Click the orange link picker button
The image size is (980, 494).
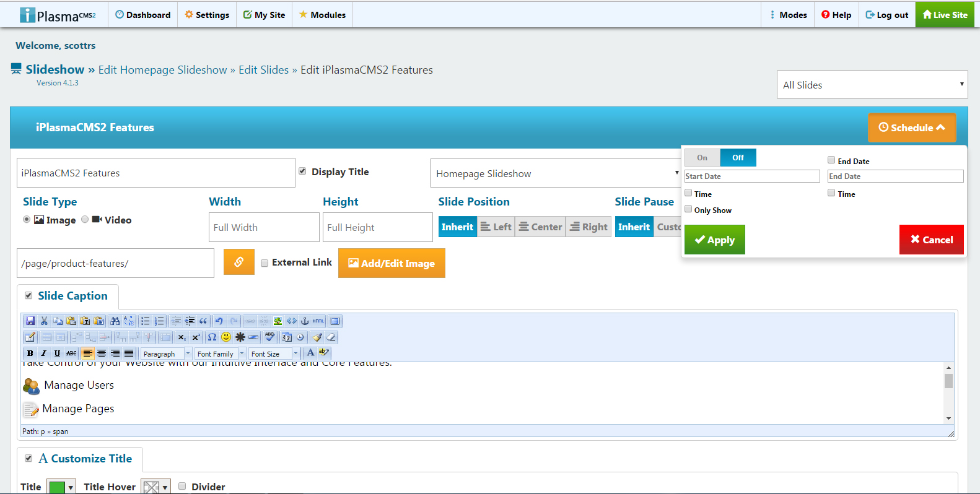pos(239,262)
